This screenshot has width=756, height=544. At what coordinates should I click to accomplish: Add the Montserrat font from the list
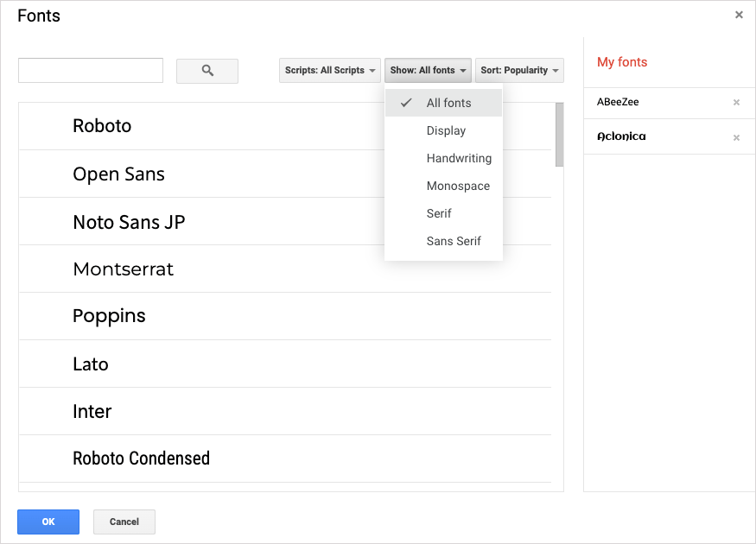285,269
